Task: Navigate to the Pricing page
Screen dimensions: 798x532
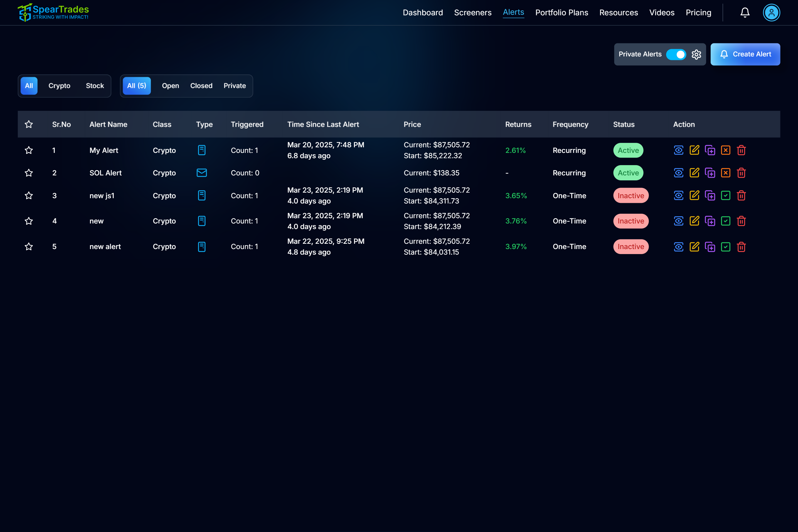Action: (x=698, y=13)
